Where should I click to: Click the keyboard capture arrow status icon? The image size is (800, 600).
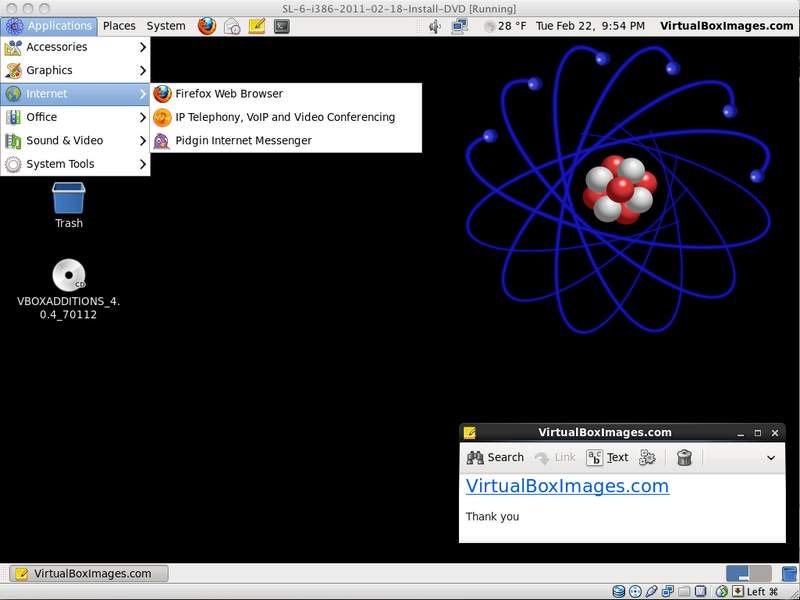pos(738,591)
